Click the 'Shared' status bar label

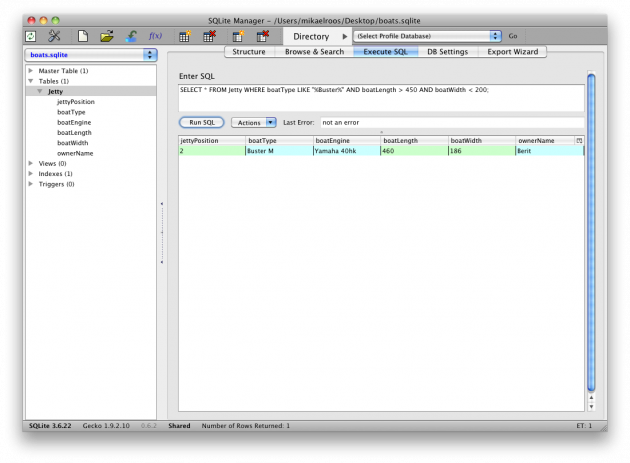(179, 426)
